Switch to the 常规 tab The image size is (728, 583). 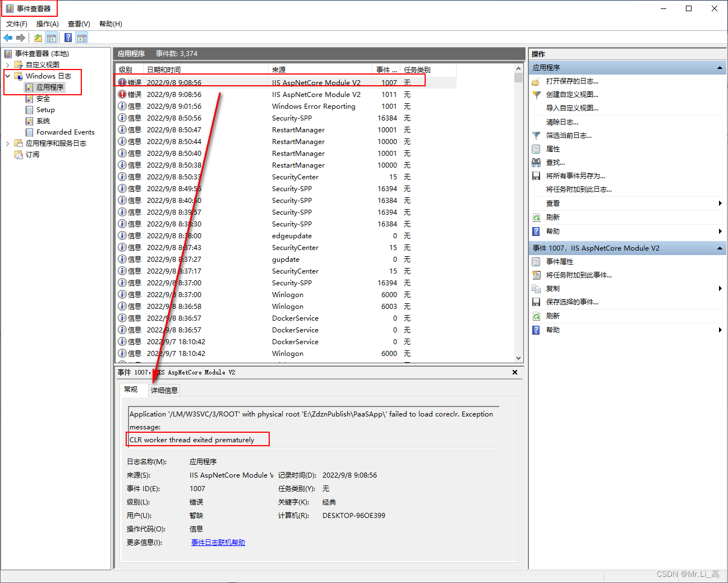(131, 390)
